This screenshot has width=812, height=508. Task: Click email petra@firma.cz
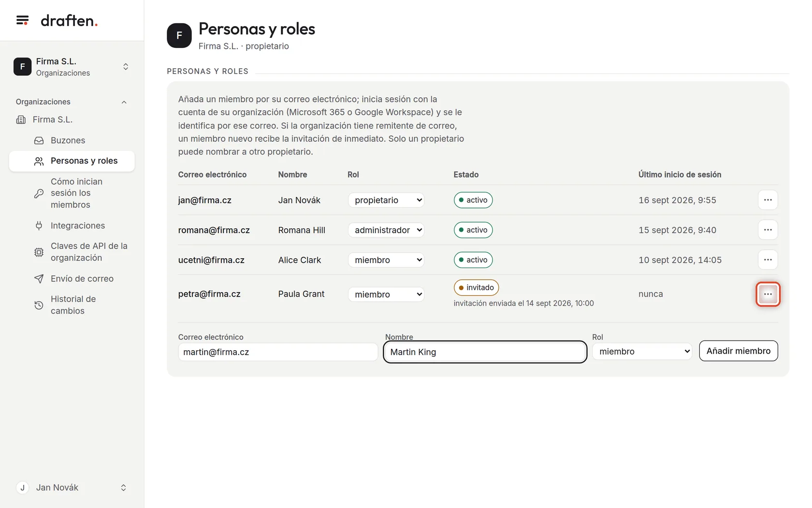coord(209,294)
